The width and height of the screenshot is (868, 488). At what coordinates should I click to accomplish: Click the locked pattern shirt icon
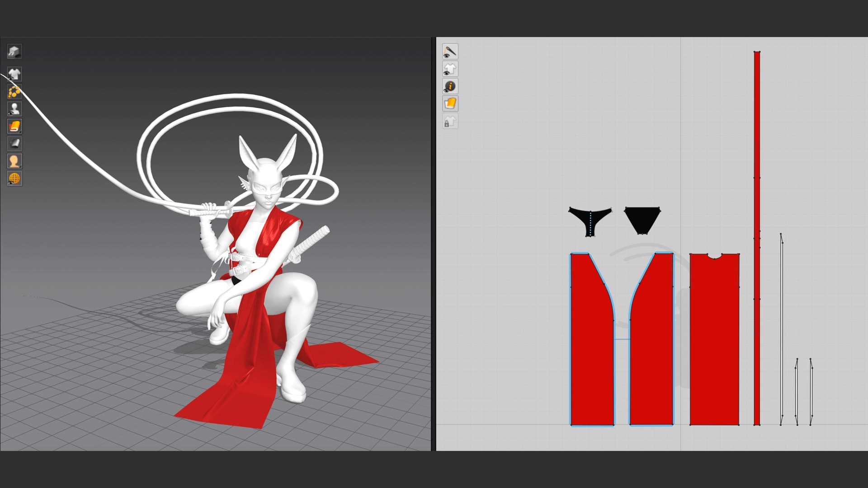pos(450,121)
